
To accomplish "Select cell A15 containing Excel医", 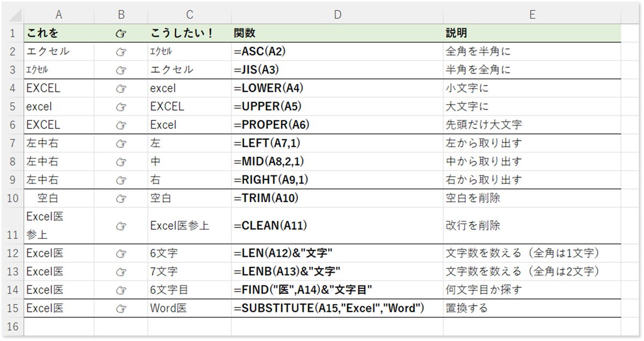I will pos(58,308).
